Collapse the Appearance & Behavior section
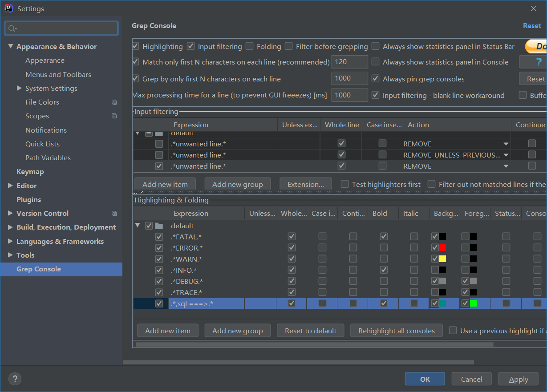The width and height of the screenshot is (547, 392). [10, 46]
